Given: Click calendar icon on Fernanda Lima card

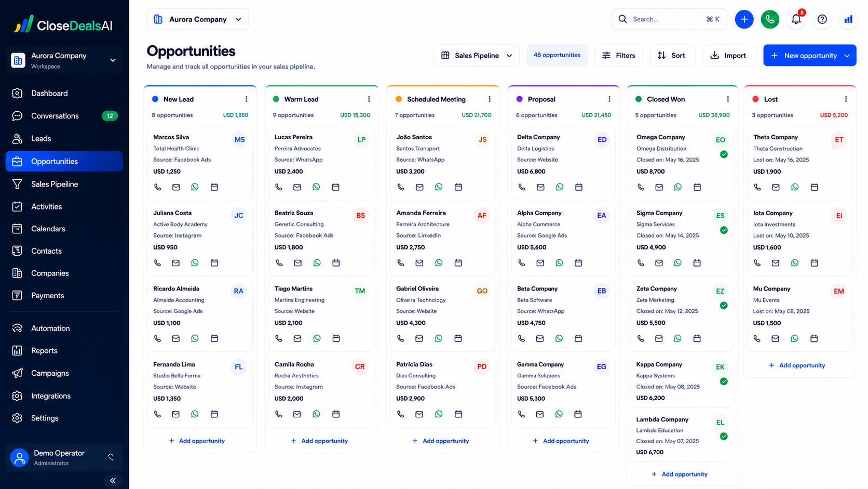Looking at the screenshot, I should point(214,414).
